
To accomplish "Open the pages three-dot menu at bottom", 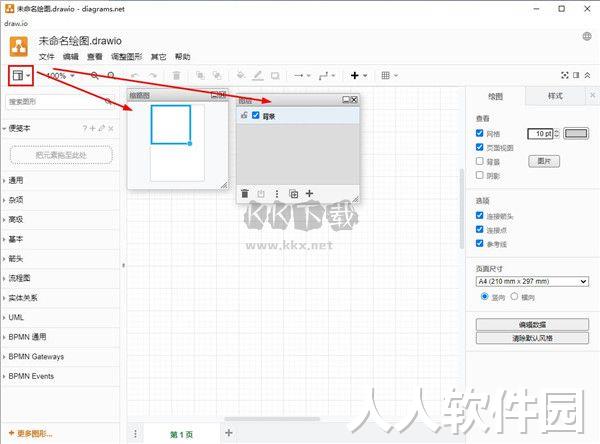I will 135,434.
